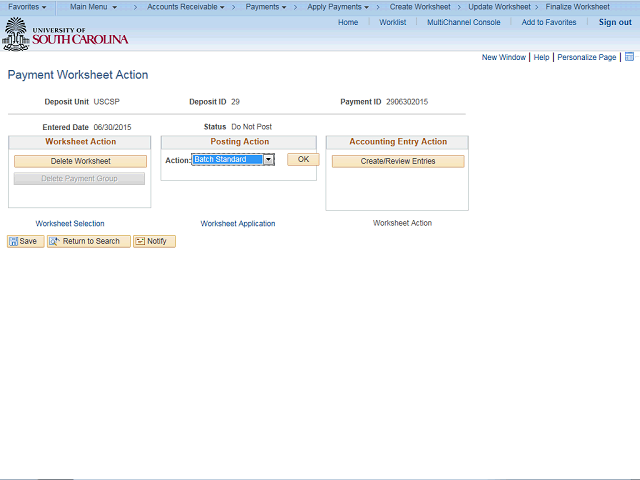This screenshot has width=640, height=480.
Task: Click the Delete Worksheet button
Action: pyautogui.click(x=80, y=161)
